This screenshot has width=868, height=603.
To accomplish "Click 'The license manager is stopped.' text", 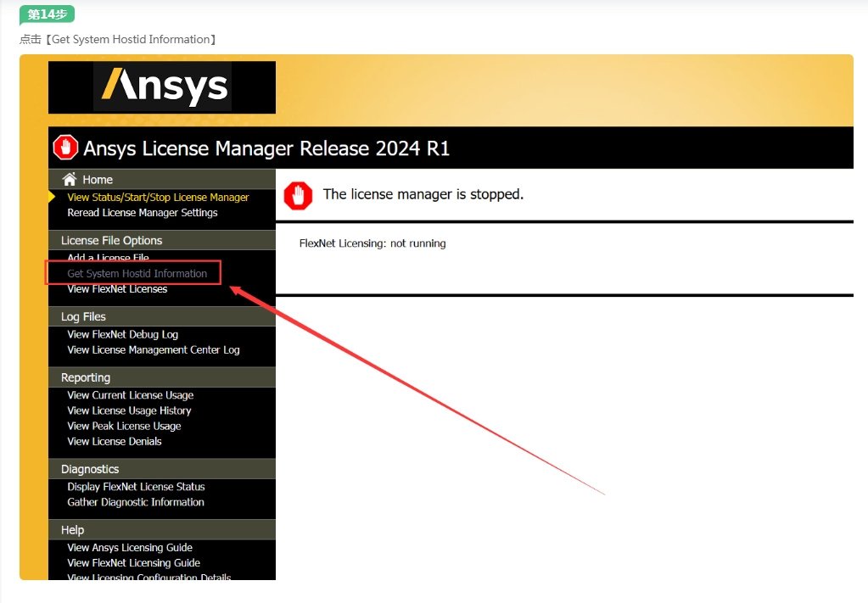I will point(423,194).
